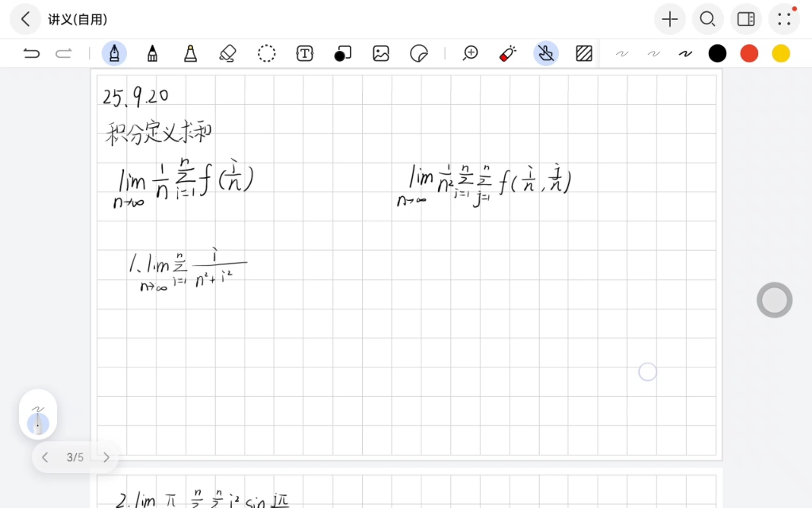Activate the zoom magnifier tool
The image size is (812, 508).
tap(470, 53)
